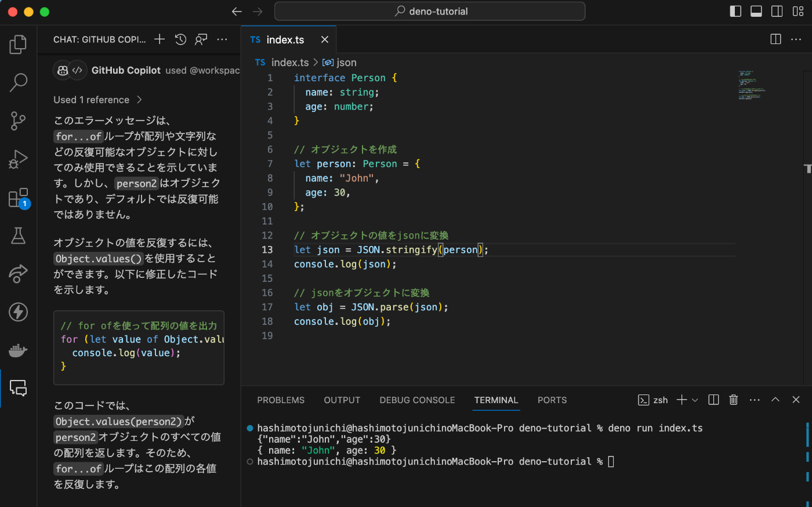This screenshot has width=812, height=507.
Task: Open the Search view in activity bar
Action: click(x=18, y=82)
